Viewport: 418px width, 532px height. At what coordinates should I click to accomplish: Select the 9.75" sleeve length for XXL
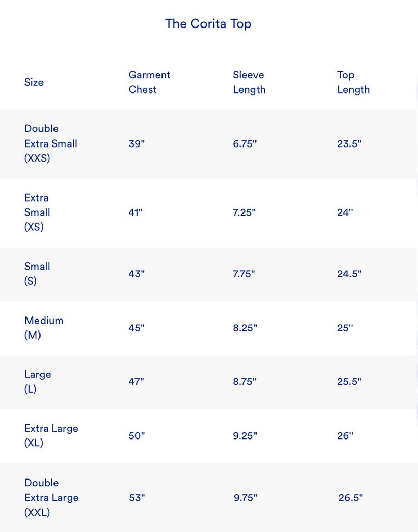coord(245,498)
